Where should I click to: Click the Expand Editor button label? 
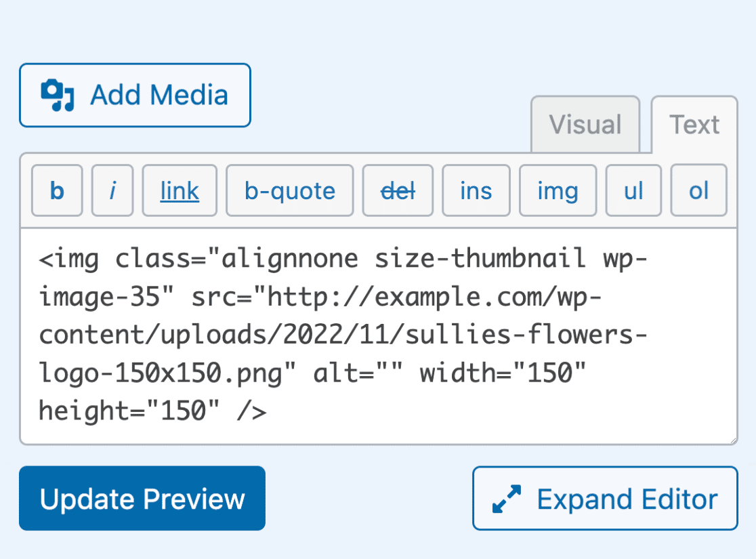coord(627,499)
